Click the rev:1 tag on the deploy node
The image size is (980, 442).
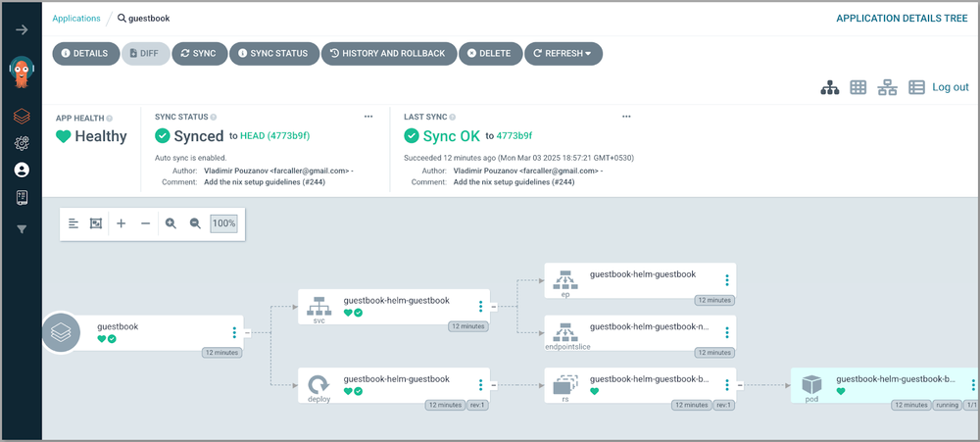click(x=475, y=405)
